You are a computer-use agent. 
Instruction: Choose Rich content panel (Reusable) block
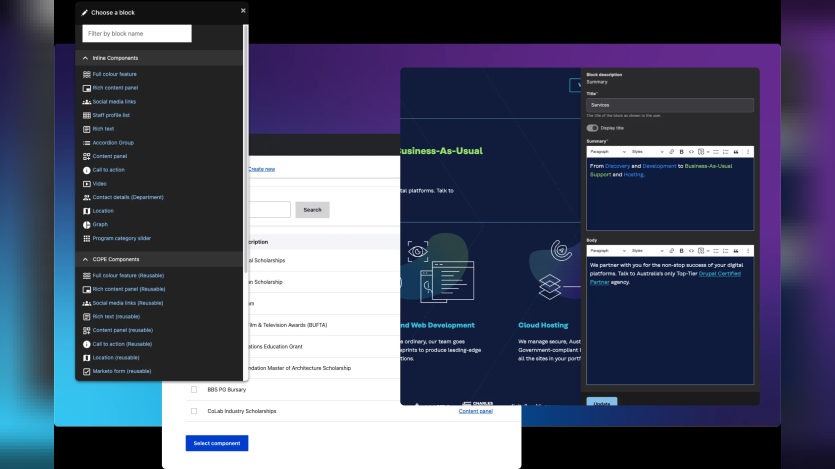[129, 290]
